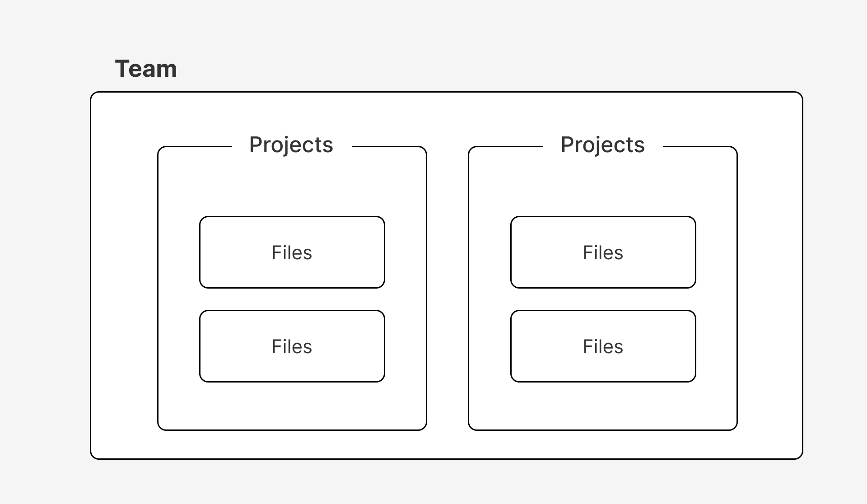The width and height of the screenshot is (867, 504).
Task: Click white gap between the two Projects containers
Action: pos(447,288)
